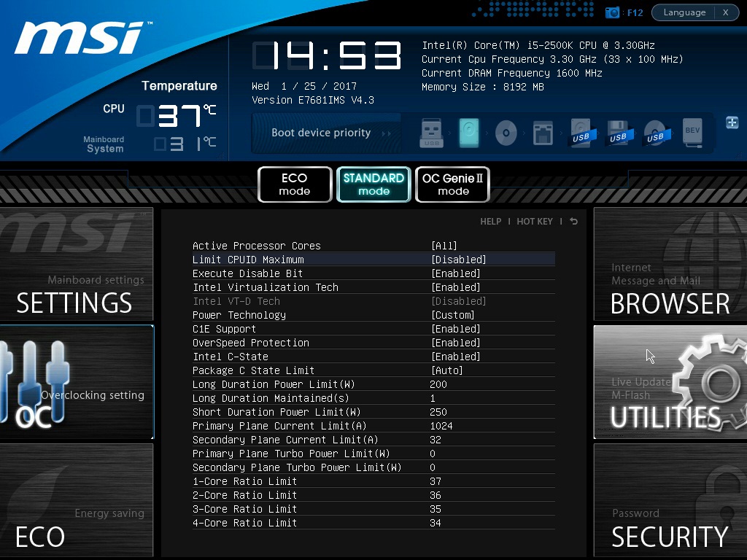Select the USB hard disk boot icon
This screenshot has height=560, width=747.
(x=581, y=133)
